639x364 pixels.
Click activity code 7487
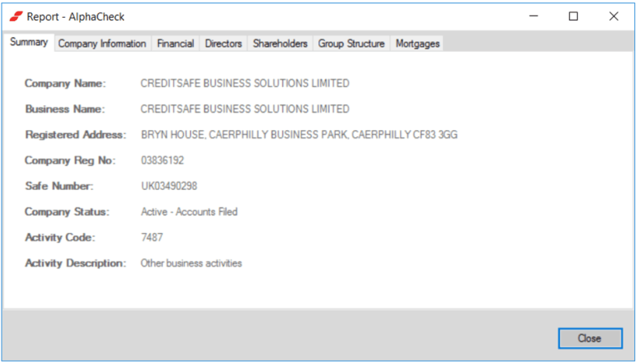pyautogui.click(x=152, y=237)
